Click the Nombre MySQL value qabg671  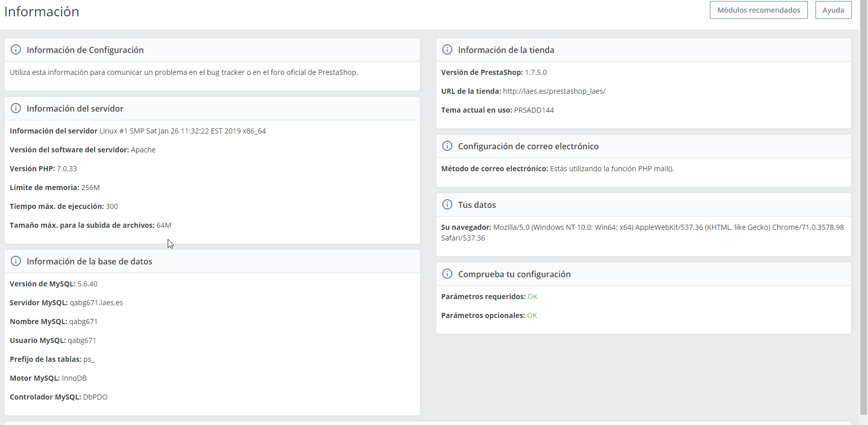83,322
